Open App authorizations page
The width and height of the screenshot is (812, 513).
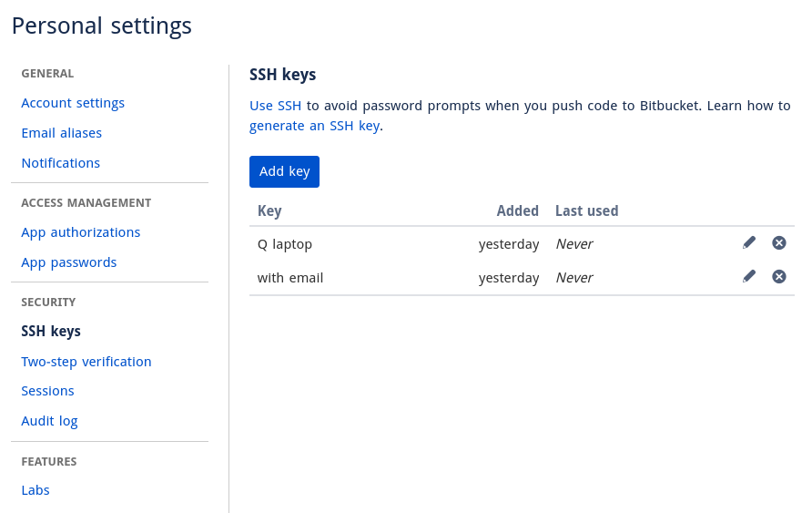point(81,232)
